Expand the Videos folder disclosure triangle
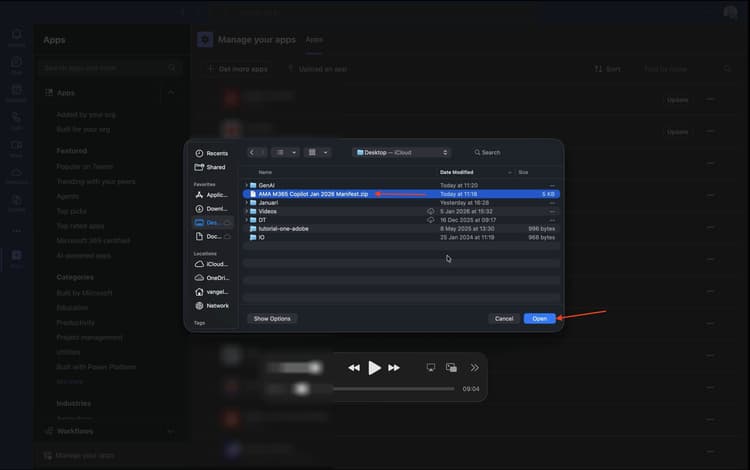Image resolution: width=750 pixels, height=470 pixels. click(x=246, y=211)
